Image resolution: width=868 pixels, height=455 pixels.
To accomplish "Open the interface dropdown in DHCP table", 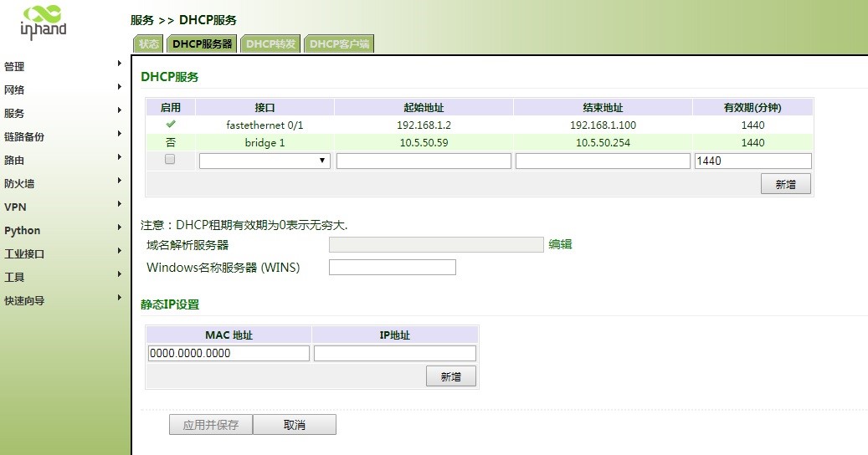I will tap(265, 161).
